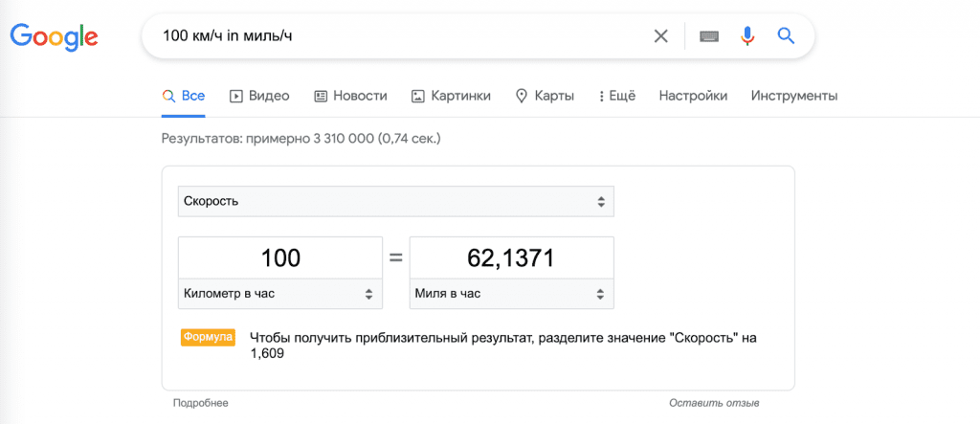
Task: Open the Видео tab
Action: 259,96
